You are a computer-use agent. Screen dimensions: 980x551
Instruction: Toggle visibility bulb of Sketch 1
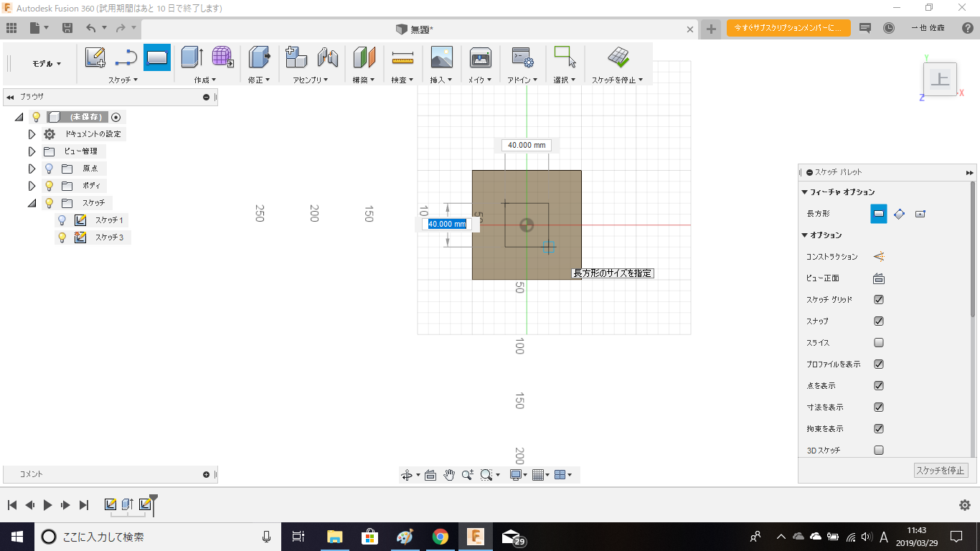click(62, 220)
